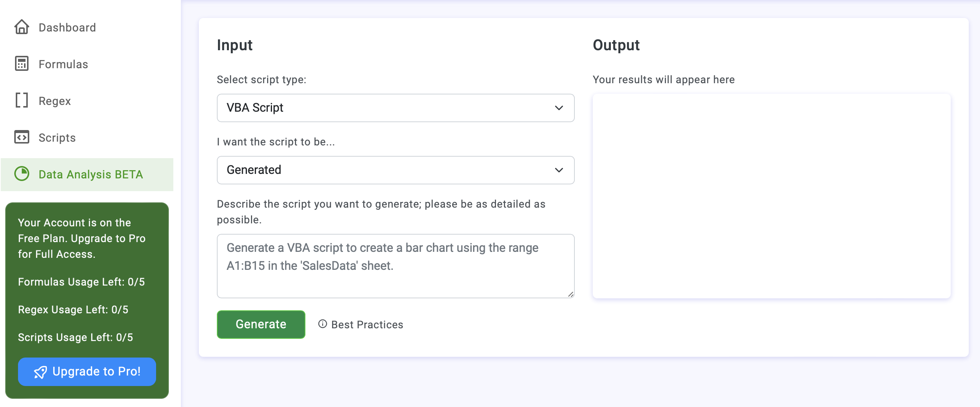Click the Regex brackets icon
This screenshot has height=407, width=980.
click(22, 100)
